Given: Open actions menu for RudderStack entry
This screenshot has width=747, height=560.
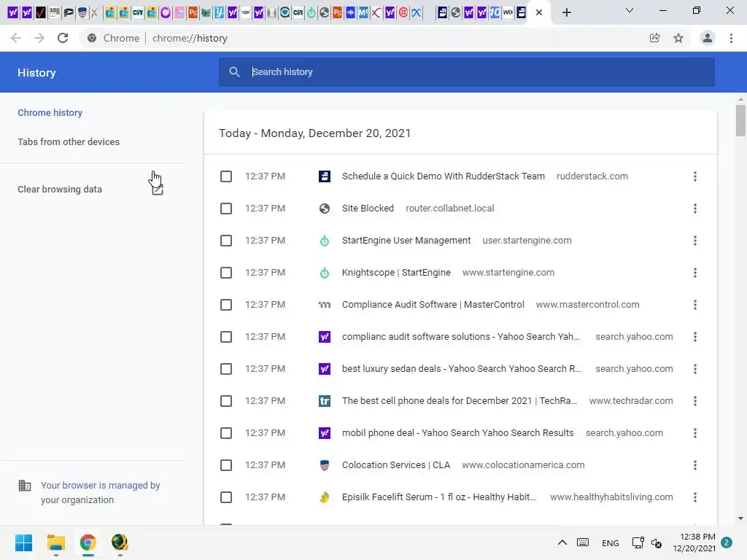Looking at the screenshot, I should 695,176.
